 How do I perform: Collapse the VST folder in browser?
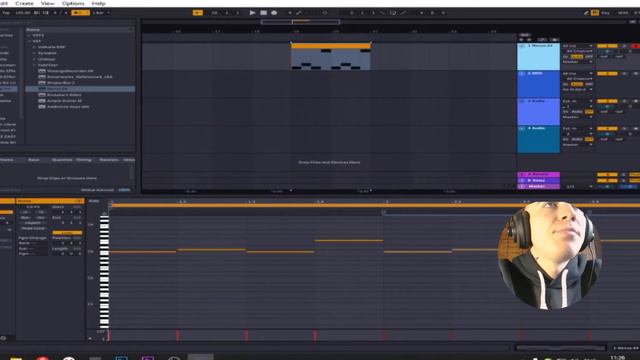point(29,41)
